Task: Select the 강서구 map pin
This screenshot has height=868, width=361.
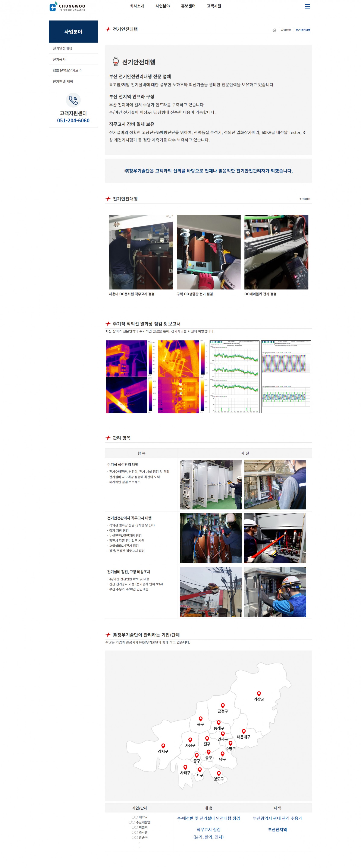Action: coord(163,746)
